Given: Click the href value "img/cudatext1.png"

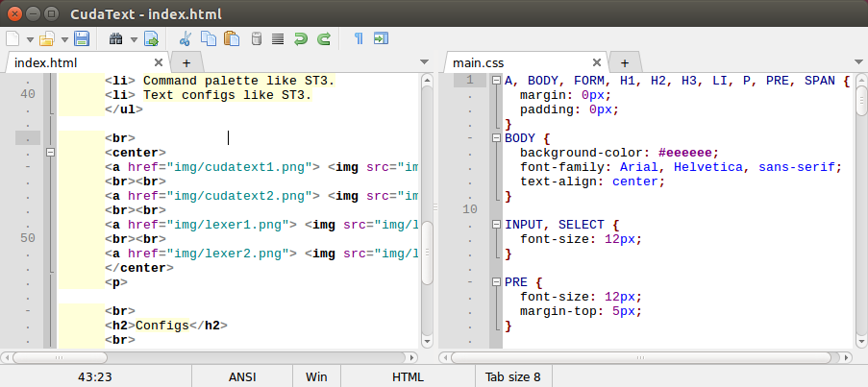Looking at the screenshot, I should (239, 167).
